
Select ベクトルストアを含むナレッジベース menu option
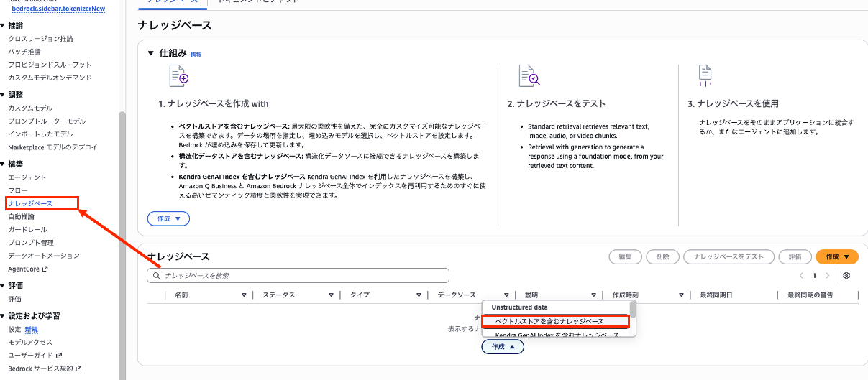pyautogui.click(x=556, y=321)
